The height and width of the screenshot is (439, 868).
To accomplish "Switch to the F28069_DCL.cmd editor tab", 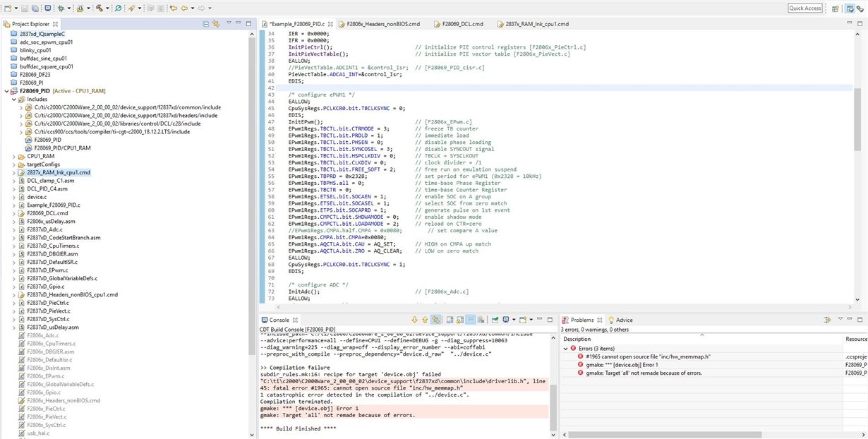I will 462,23.
